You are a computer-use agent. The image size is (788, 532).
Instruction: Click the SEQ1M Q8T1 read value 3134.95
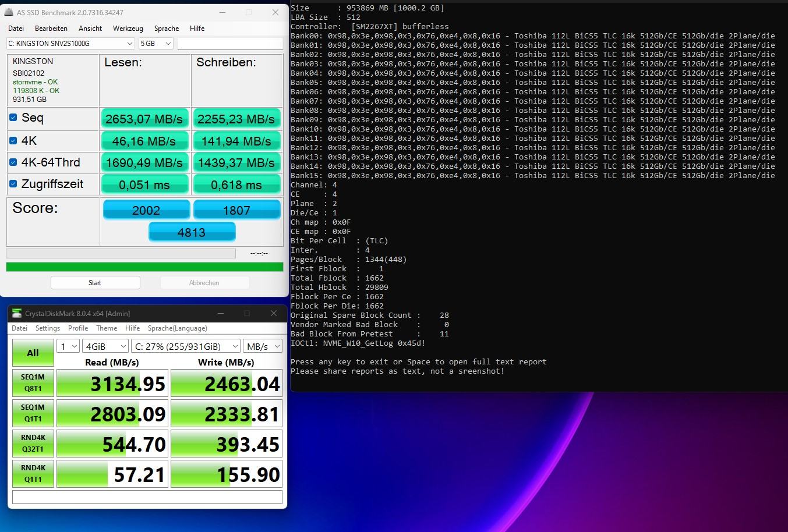coord(112,384)
